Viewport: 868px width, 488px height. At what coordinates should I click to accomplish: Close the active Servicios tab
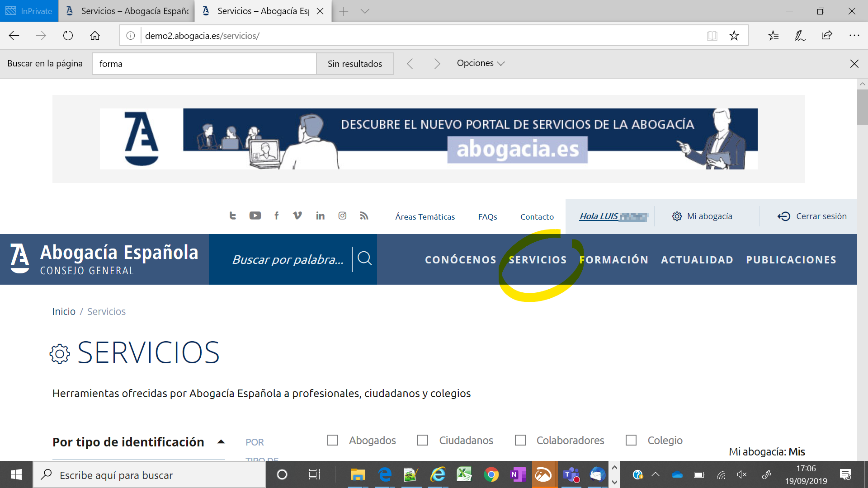click(x=320, y=11)
